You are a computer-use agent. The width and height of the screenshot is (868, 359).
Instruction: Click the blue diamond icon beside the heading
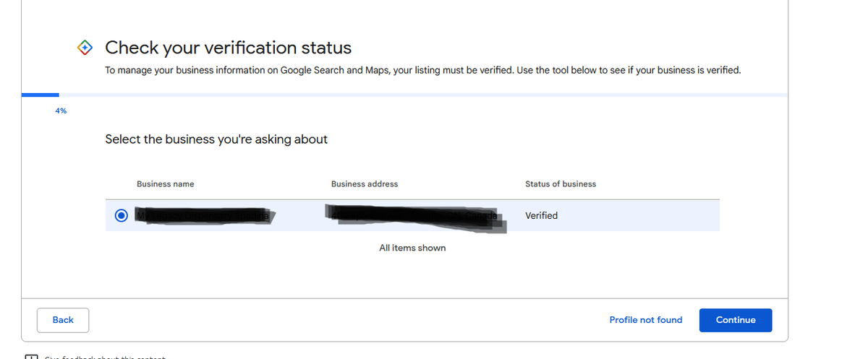coord(85,48)
